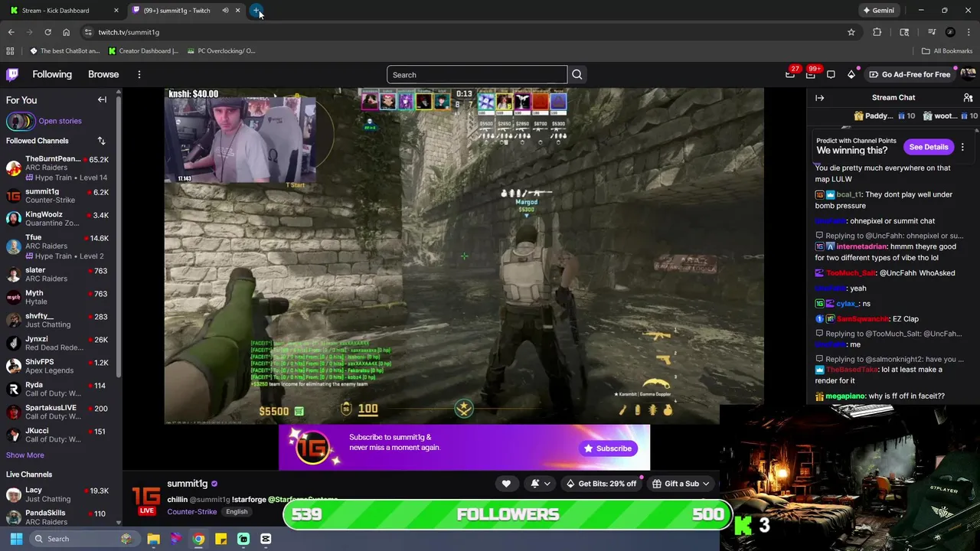Open PC Overclocking bookmark
Screen dimensions: 980x551
(x=220, y=51)
